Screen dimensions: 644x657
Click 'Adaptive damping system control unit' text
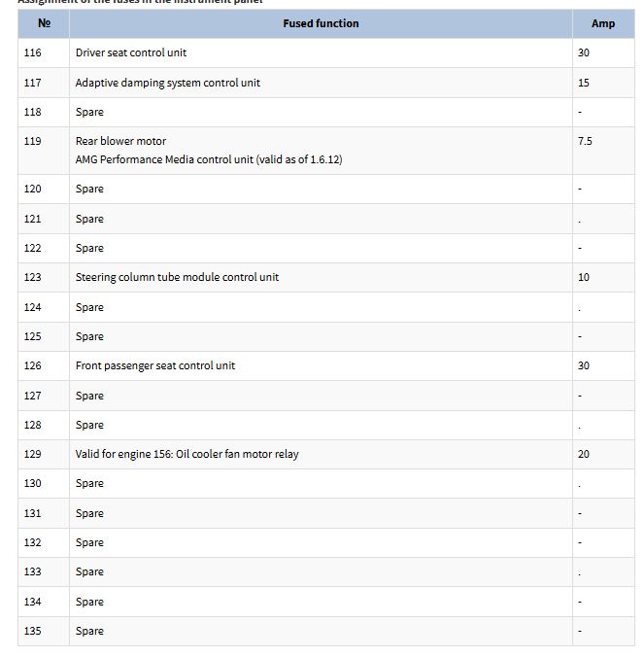click(x=167, y=83)
